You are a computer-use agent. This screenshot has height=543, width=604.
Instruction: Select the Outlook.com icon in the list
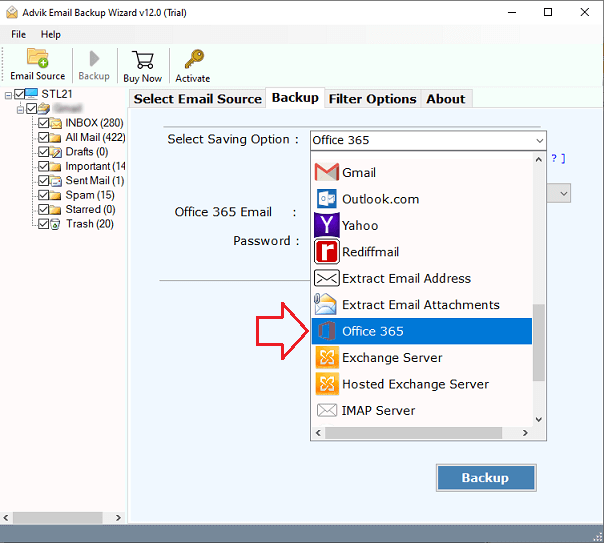tap(327, 199)
